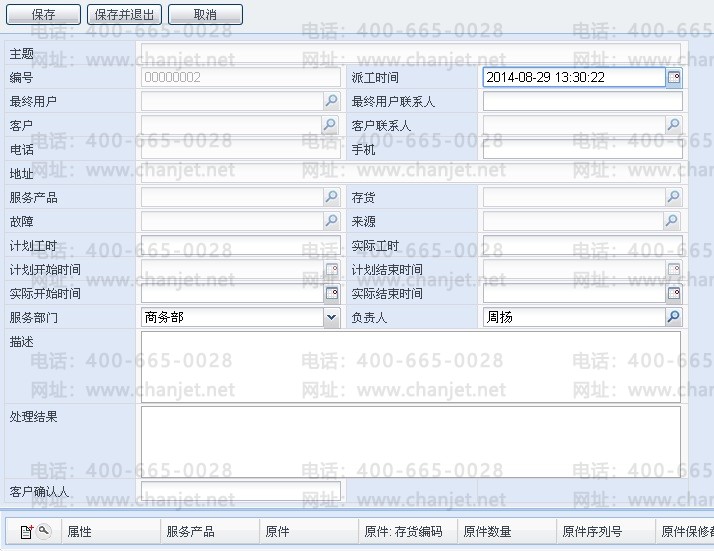Click the 保存并退出 button
Viewport: 714px width, 551px height.
(x=124, y=15)
